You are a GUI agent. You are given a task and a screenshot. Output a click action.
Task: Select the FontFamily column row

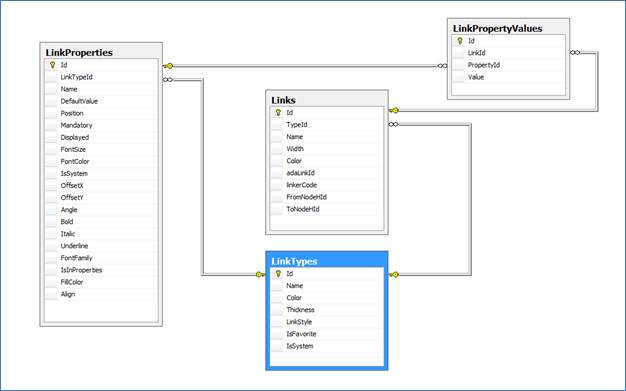[x=101, y=258]
